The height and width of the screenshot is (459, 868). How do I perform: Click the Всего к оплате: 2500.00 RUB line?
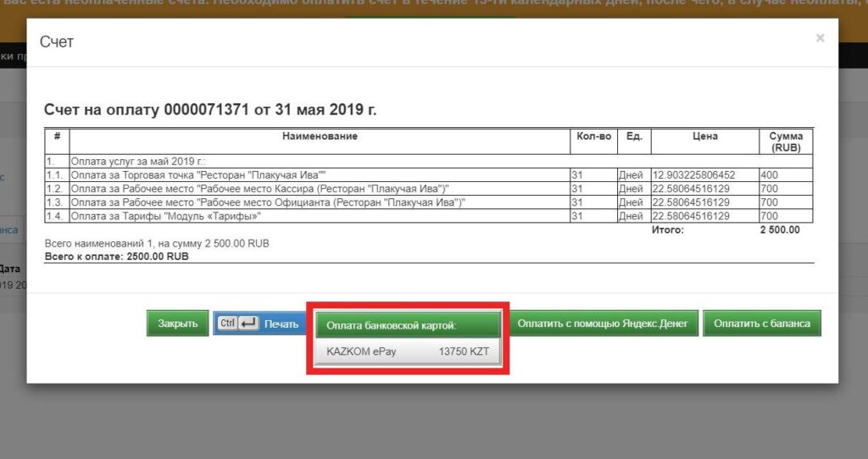116,256
